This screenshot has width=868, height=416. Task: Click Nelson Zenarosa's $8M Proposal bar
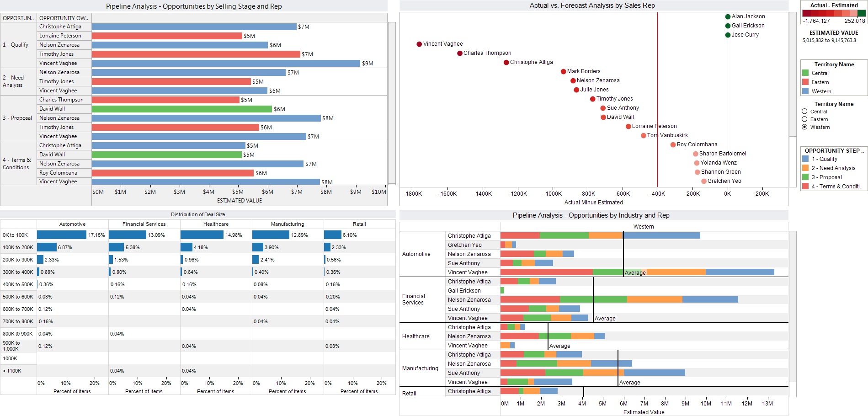pos(206,118)
